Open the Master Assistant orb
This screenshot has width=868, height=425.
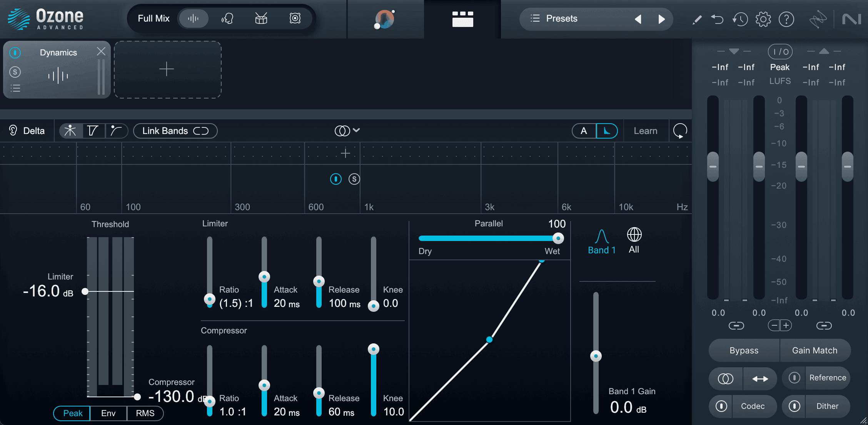click(385, 19)
